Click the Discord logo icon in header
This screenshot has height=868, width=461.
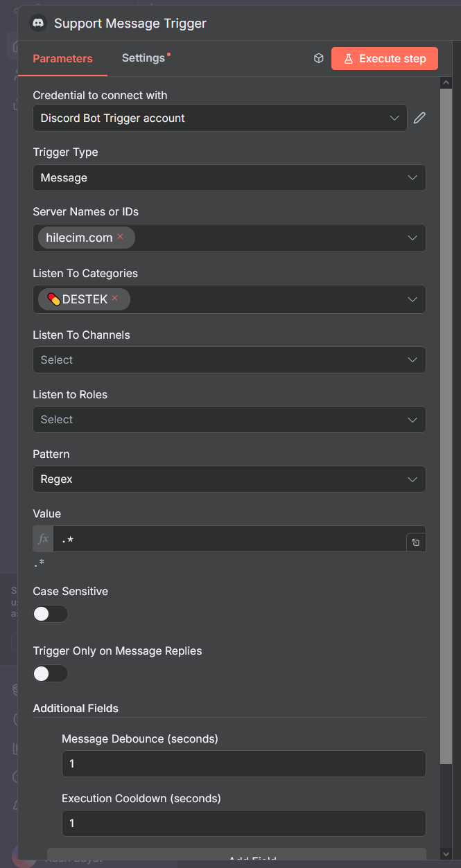38,24
